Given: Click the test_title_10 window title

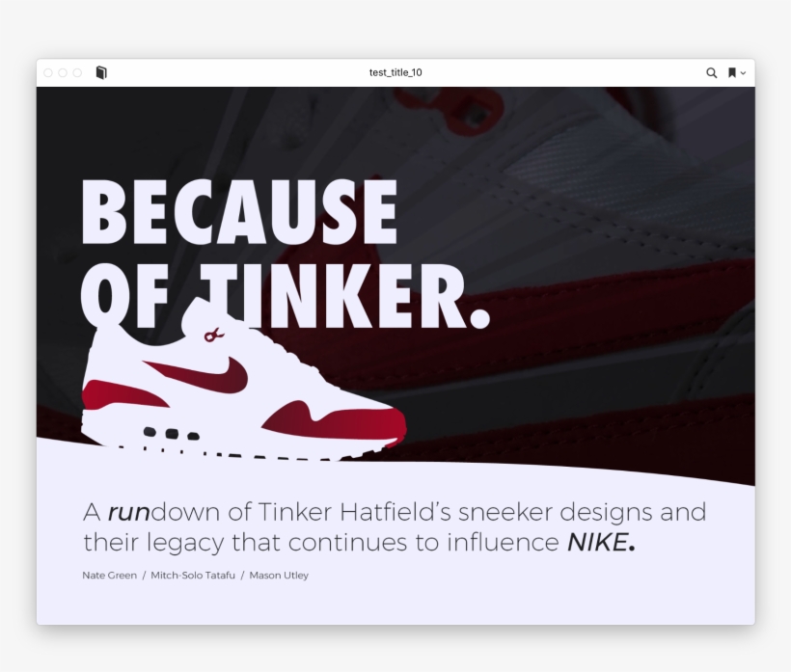Looking at the screenshot, I should [395, 72].
